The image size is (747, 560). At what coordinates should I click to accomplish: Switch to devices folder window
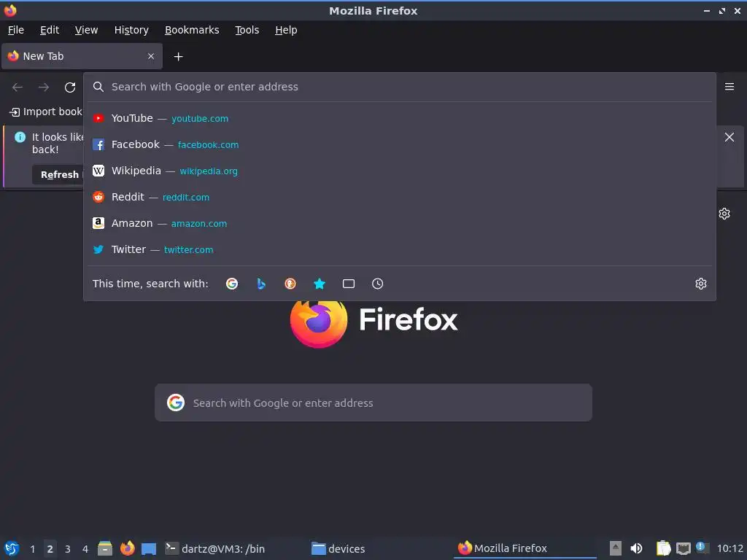click(338, 548)
